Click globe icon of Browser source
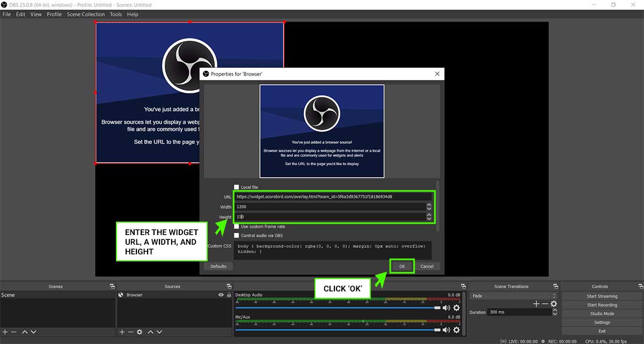This screenshot has width=644, height=344. coord(121,295)
